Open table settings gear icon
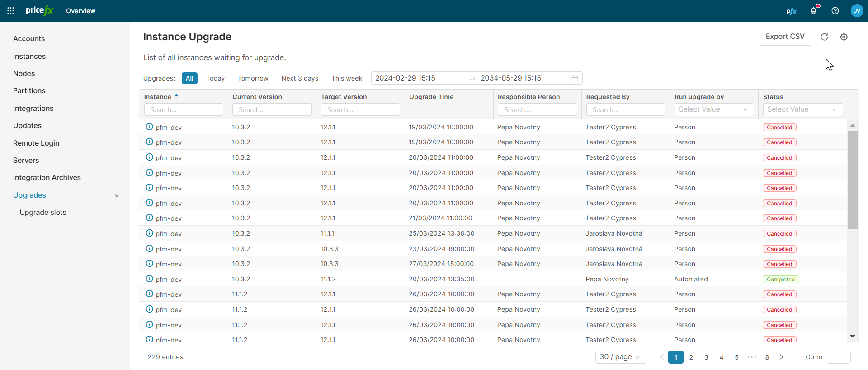This screenshot has width=868, height=370. (844, 37)
